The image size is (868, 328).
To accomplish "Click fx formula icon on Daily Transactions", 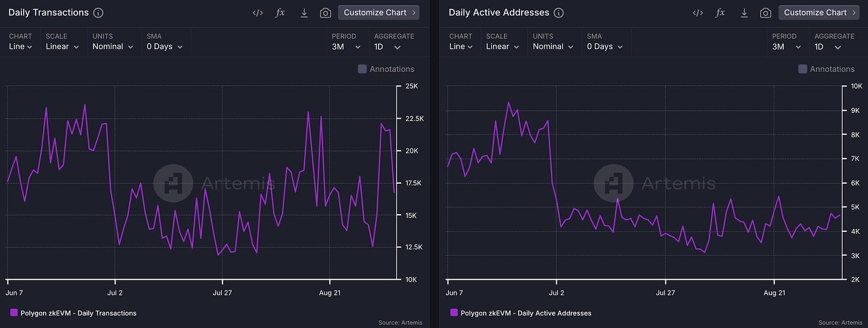I will pyautogui.click(x=280, y=13).
